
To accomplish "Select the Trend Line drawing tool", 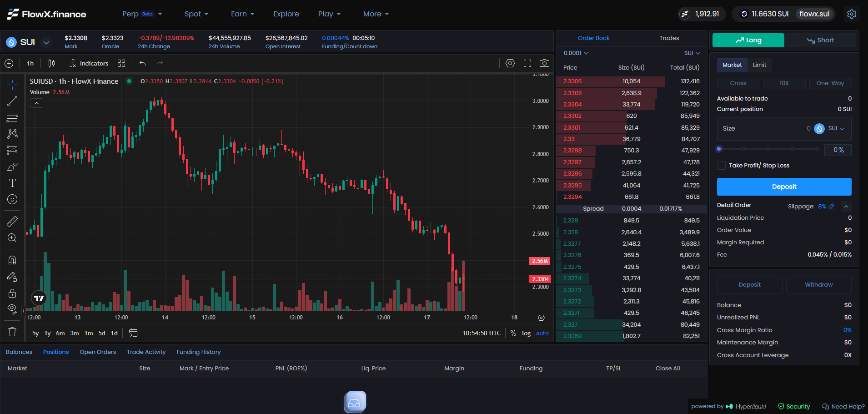I will 12,101.
